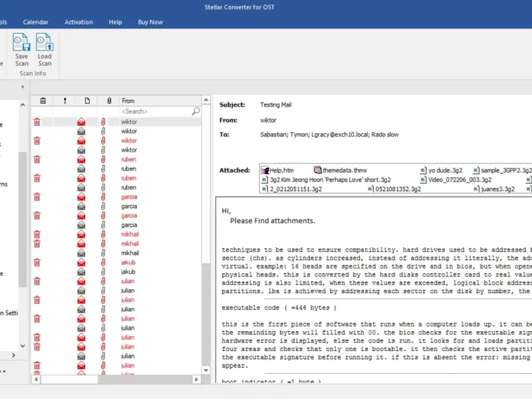Click the gray envelope in the black mikhail row
Viewport: 532px width, 399px height.
tap(81, 253)
